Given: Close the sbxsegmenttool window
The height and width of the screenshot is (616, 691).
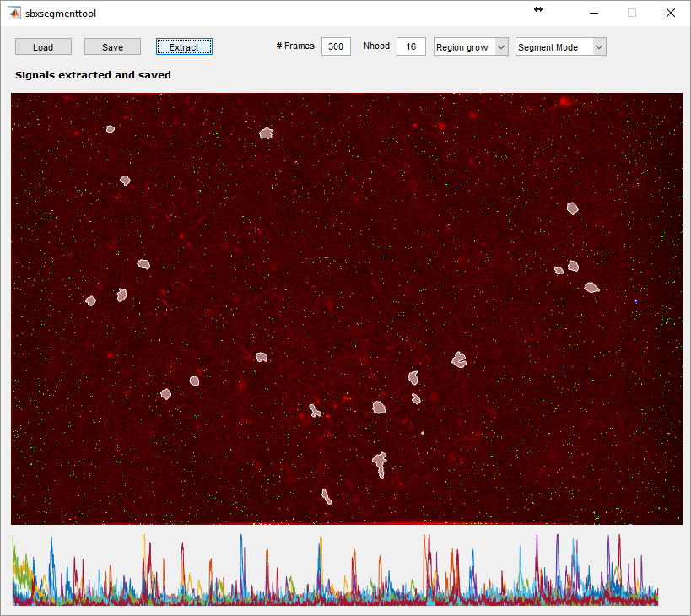Looking at the screenshot, I should [x=671, y=14].
